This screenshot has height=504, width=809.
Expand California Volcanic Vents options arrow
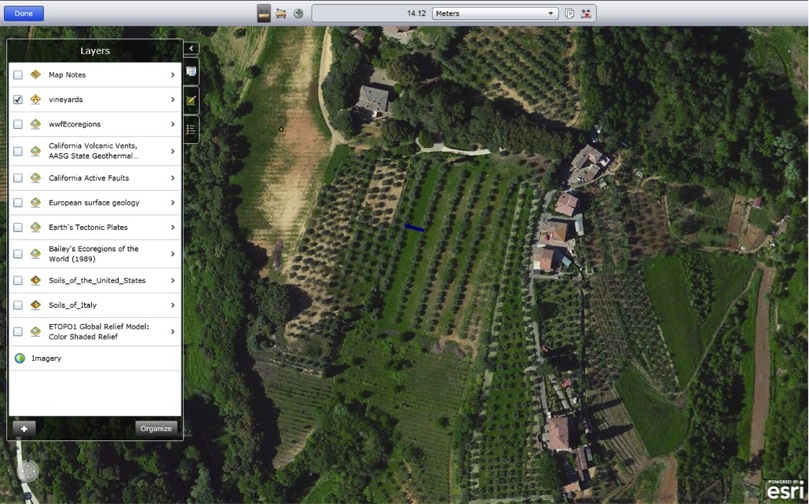pyautogui.click(x=172, y=151)
